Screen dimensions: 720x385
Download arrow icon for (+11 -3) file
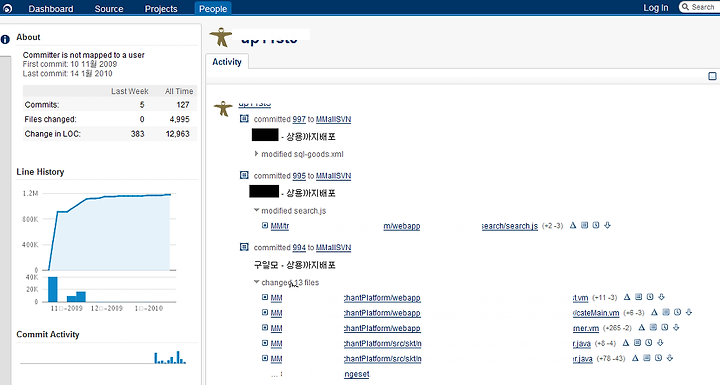pos(662,297)
